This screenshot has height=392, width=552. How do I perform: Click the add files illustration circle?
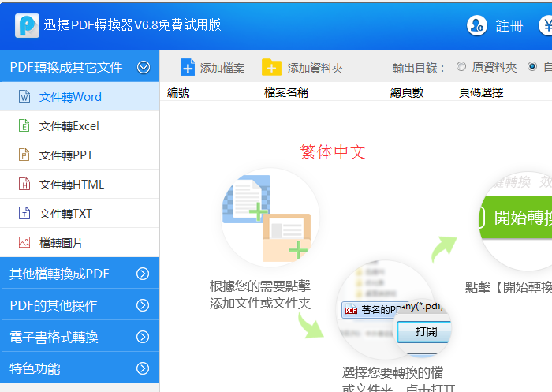(x=270, y=218)
